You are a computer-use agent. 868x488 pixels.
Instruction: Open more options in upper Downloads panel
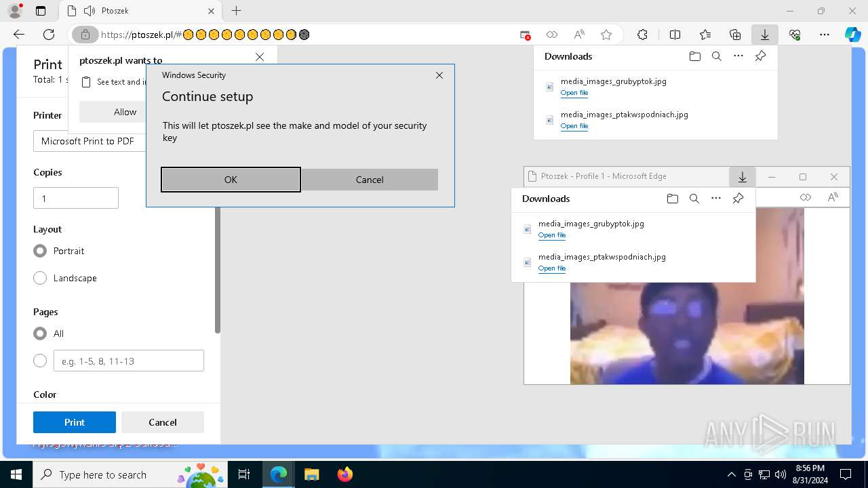point(738,56)
